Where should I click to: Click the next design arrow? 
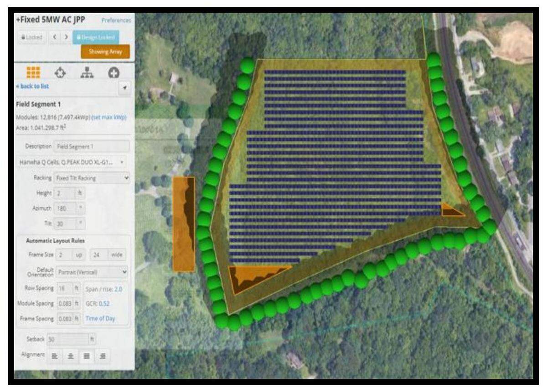[x=66, y=37]
